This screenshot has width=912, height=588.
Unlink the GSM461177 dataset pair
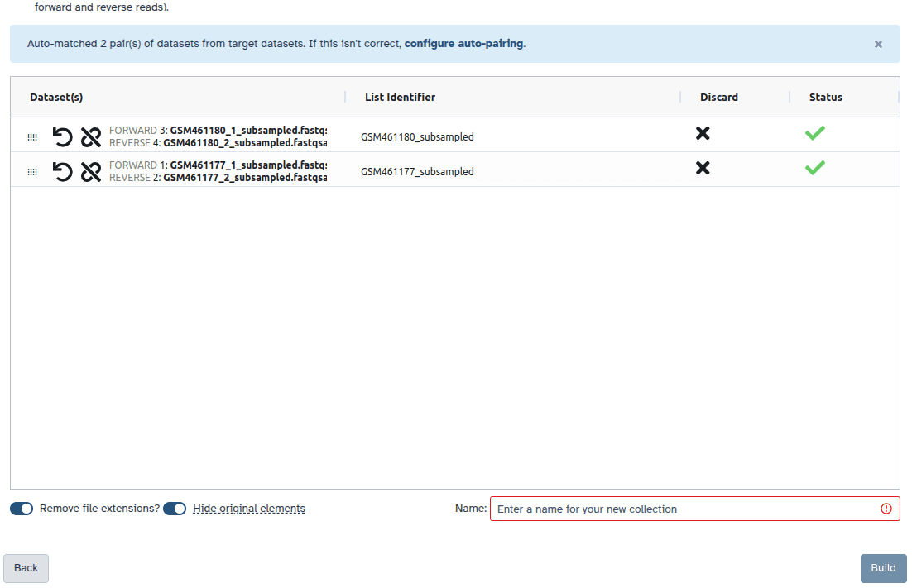tap(91, 171)
